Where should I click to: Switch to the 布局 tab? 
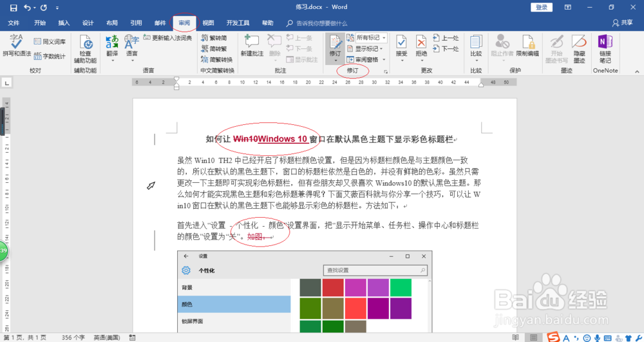[111, 23]
